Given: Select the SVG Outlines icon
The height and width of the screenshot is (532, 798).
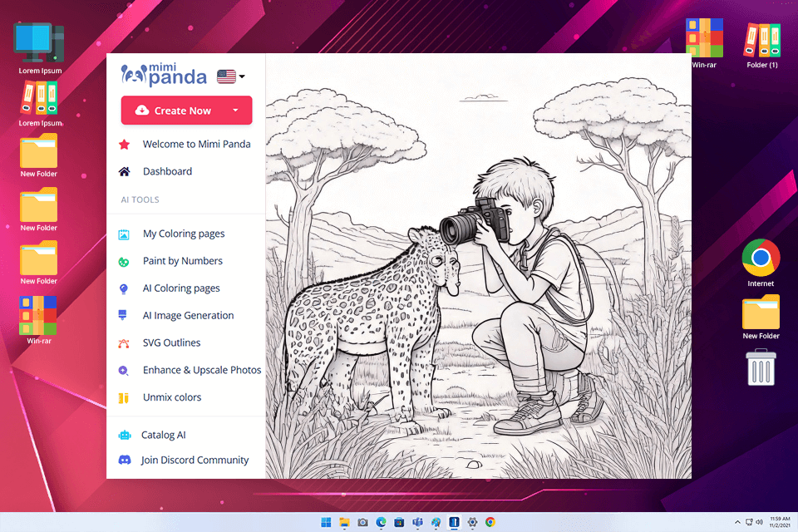Looking at the screenshot, I should click(x=124, y=343).
